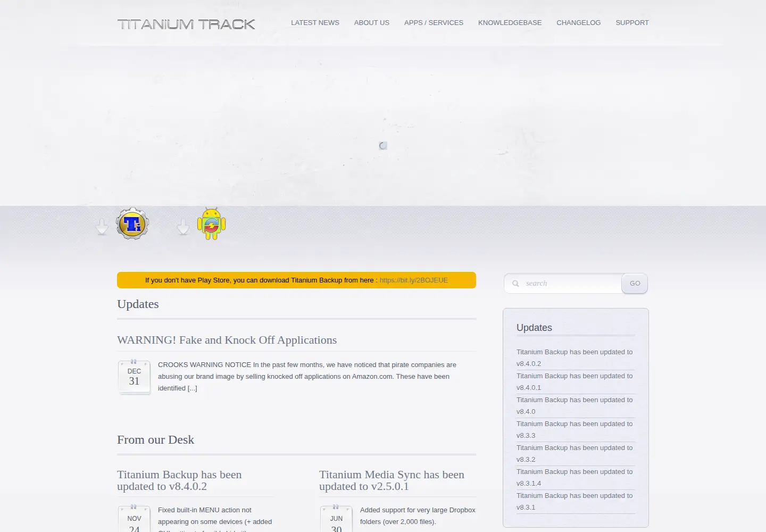Open the bit.ly/2BOJEUE download link
The width and height of the screenshot is (766, 532).
click(414, 280)
